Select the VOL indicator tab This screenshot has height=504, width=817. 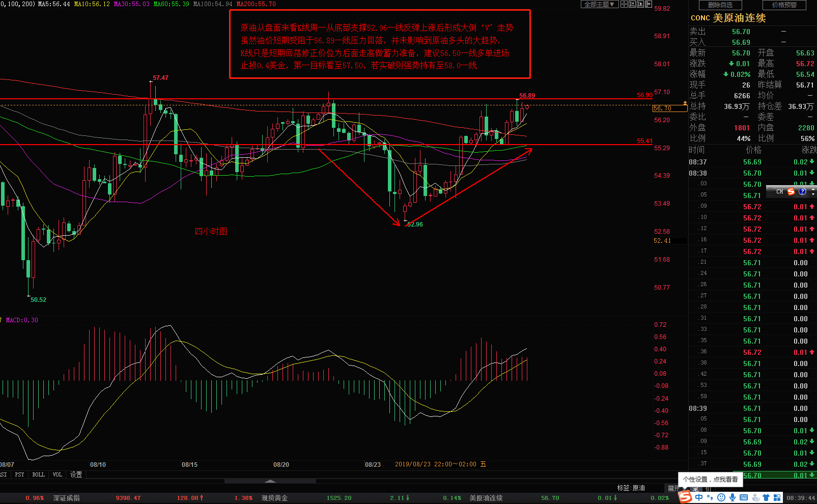pos(58,474)
